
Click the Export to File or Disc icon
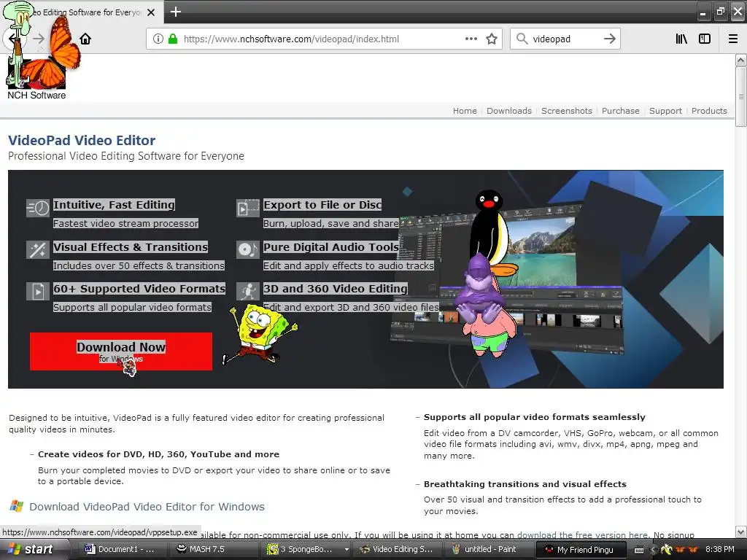click(x=248, y=208)
